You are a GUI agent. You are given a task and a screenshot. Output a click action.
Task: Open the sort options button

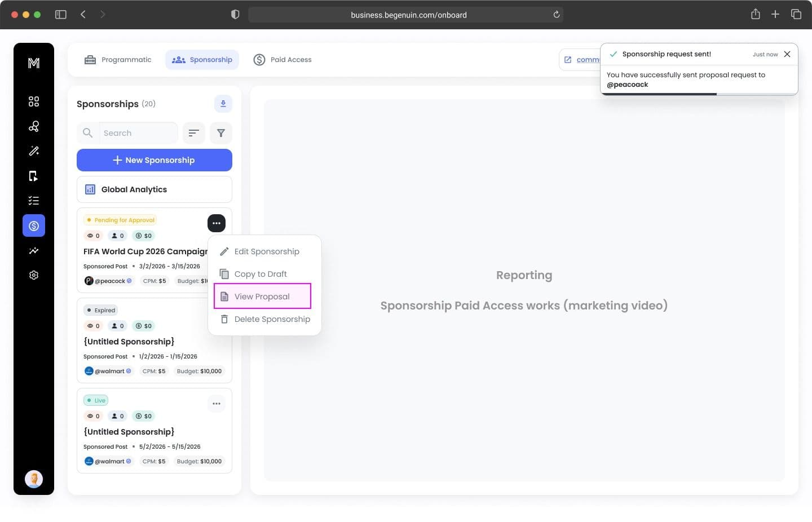point(194,133)
